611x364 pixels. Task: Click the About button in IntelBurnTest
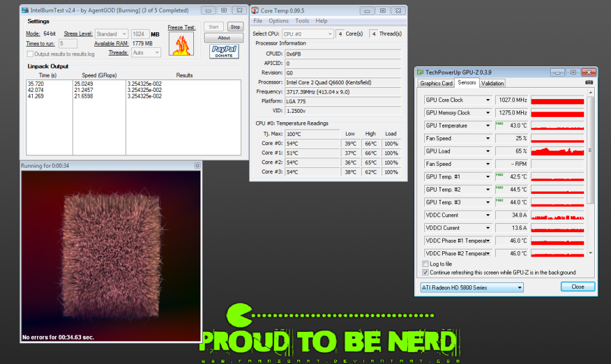tap(224, 38)
